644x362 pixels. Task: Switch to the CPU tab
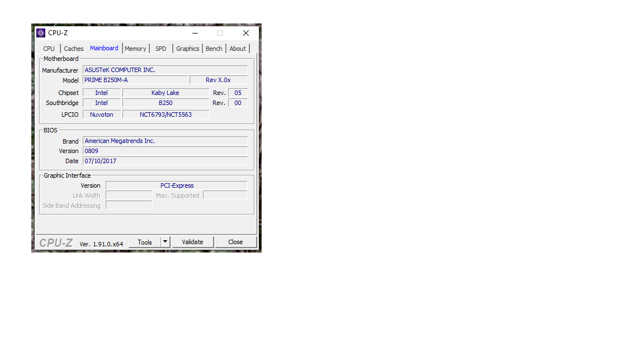(x=49, y=49)
